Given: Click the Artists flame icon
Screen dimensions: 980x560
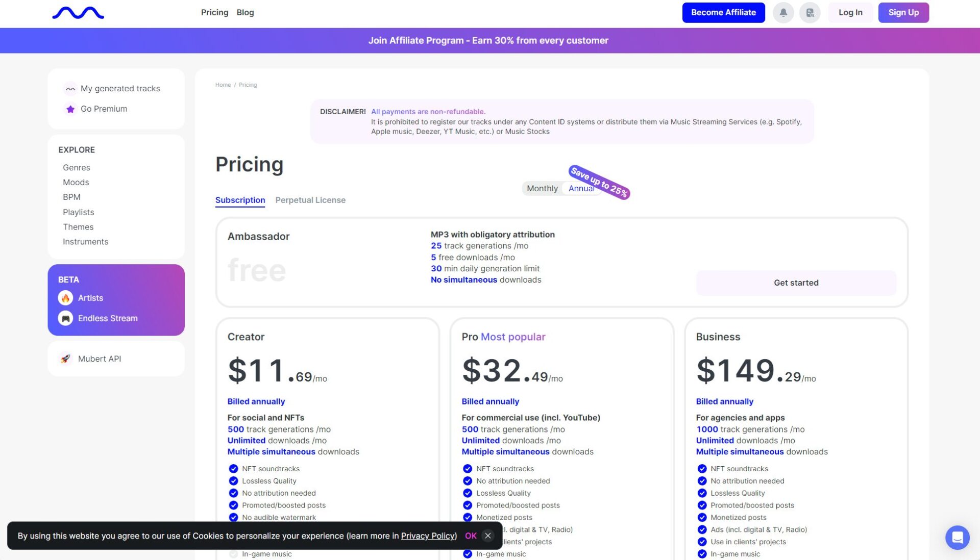Looking at the screenshot, I should (x=65, y=298).
